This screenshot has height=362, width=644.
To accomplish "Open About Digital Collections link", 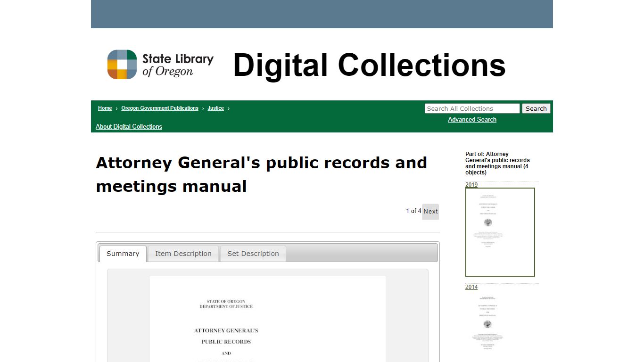I will coord(129,126).
